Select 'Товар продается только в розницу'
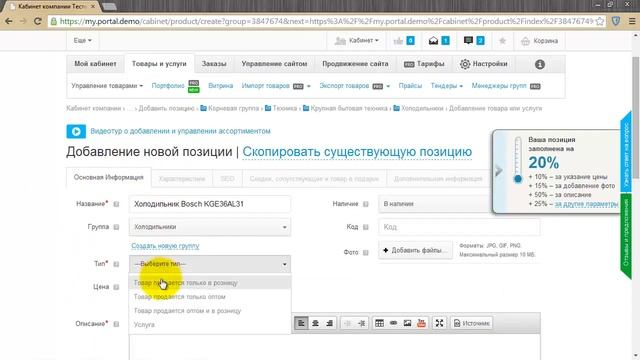This screenshot has height=360, width=640. pyautogui.click(x=210, y=282)
